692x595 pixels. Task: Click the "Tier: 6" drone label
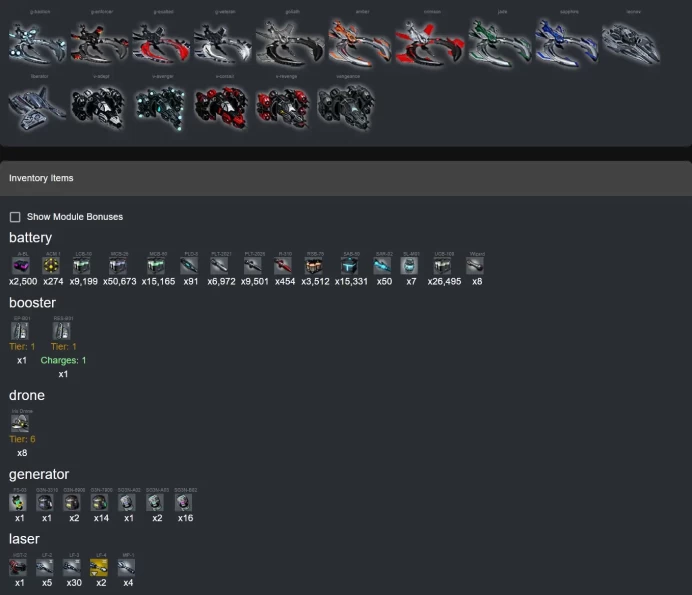coord(22,439)
